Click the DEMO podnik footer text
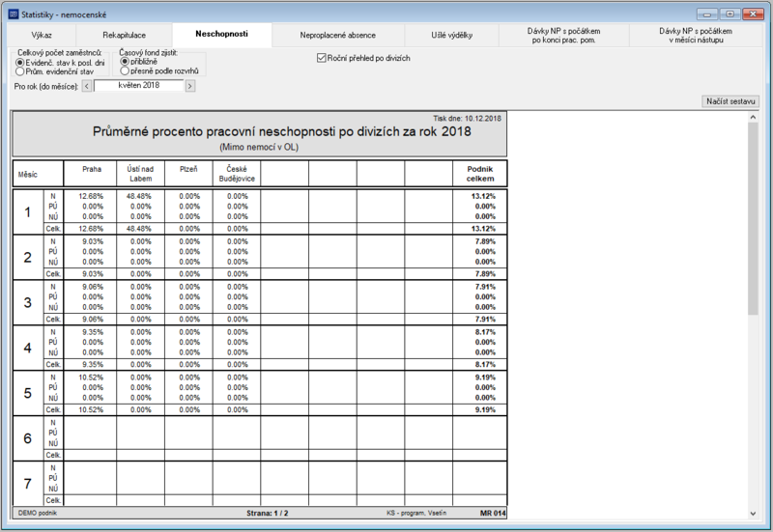Image resolution: width=773 pixels, height=532 pixels. 38,513
